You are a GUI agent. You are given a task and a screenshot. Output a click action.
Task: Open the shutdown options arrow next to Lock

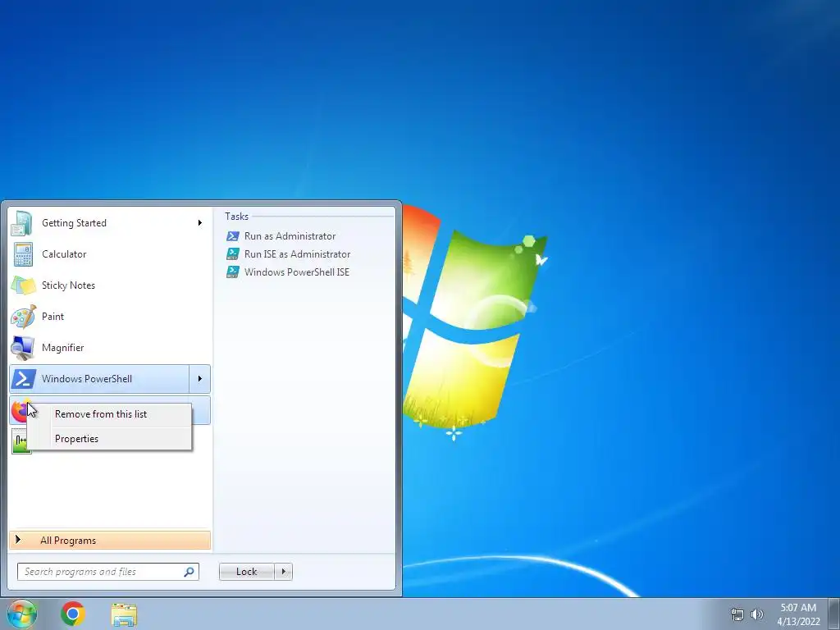[283, 572]
